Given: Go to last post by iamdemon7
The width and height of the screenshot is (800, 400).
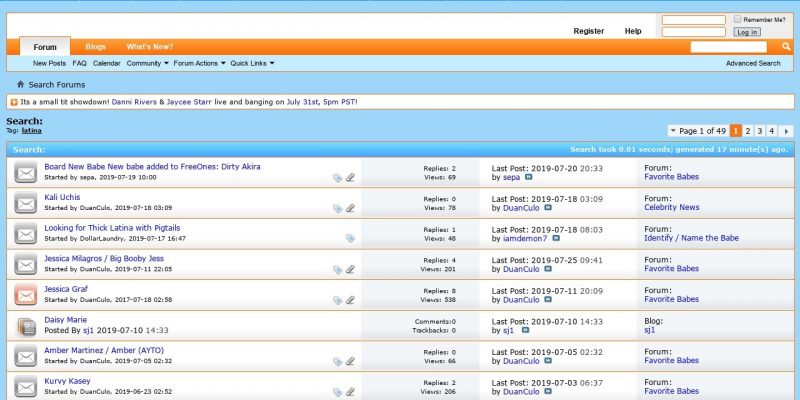Looking at the screenshot, I should 556,239.
